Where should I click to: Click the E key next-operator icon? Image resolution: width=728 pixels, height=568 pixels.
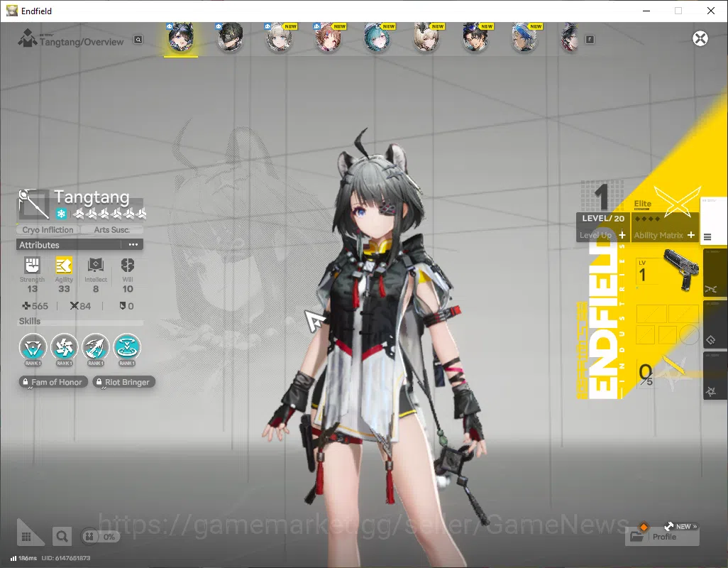tap(590, 40)
